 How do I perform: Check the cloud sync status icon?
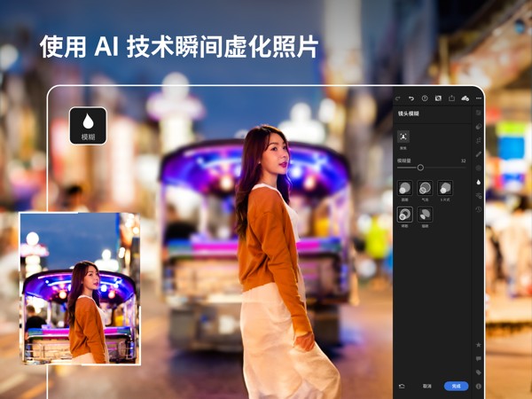(465, 98)
